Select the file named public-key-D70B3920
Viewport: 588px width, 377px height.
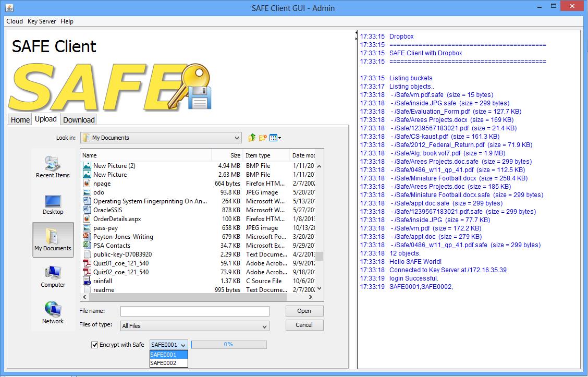click(x=123, y=254)
